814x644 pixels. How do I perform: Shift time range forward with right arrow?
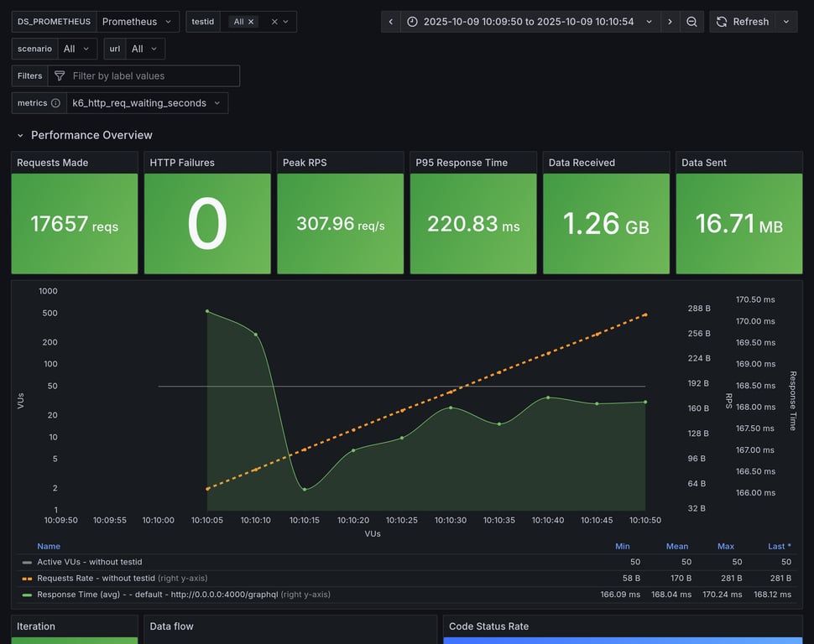[670, 22]
